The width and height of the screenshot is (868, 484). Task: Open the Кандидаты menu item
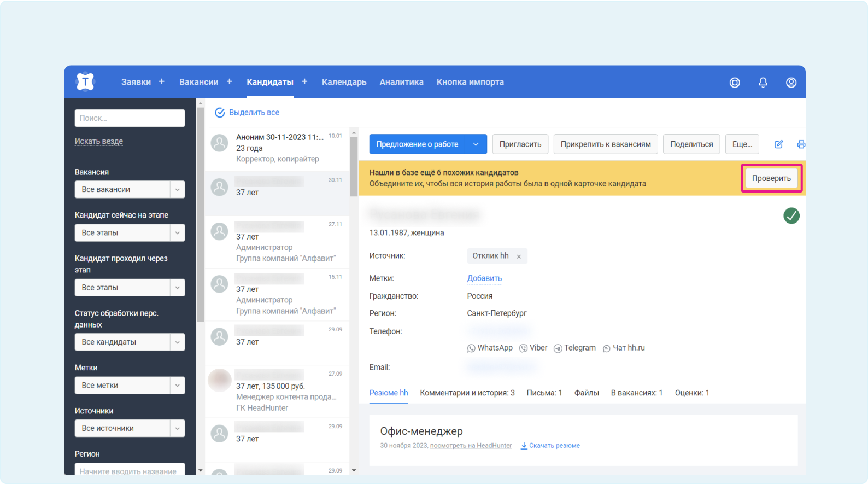(270, 82)
